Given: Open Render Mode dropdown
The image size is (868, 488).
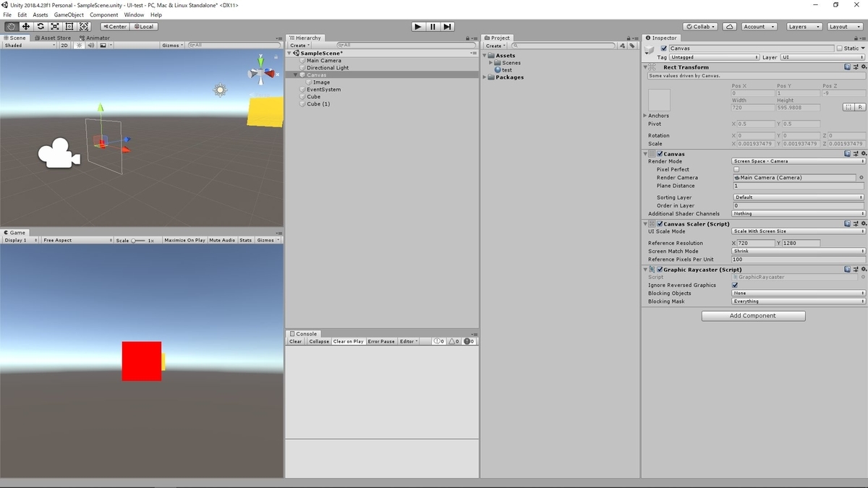Looking at the screenshot, I should 799,161.
